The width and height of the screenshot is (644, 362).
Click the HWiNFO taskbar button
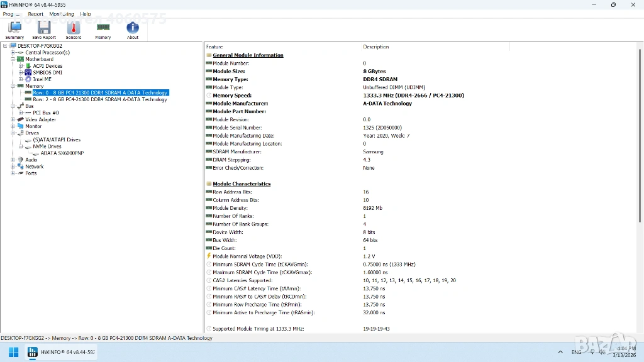pyautogui.click(x=61, y=352)
